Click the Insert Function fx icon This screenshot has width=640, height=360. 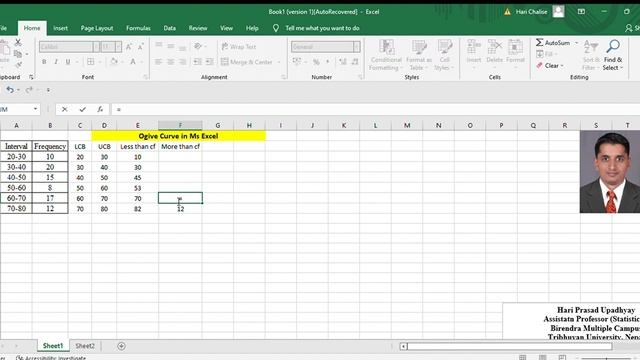[100, 109]
